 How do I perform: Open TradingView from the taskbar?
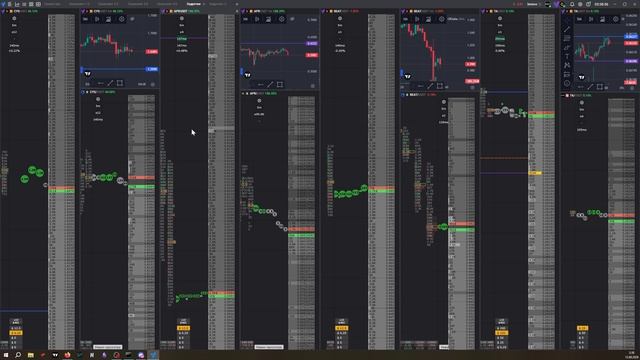55,355
